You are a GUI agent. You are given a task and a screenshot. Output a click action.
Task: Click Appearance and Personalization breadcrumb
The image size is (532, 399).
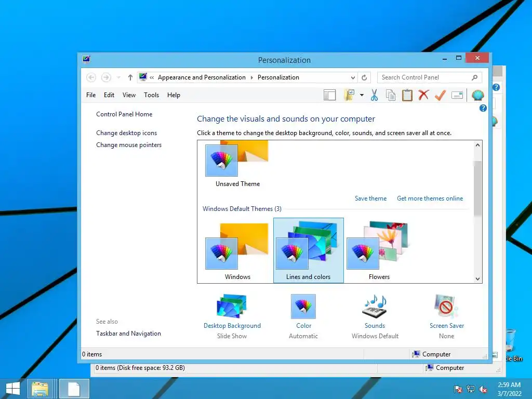[202, 77]
